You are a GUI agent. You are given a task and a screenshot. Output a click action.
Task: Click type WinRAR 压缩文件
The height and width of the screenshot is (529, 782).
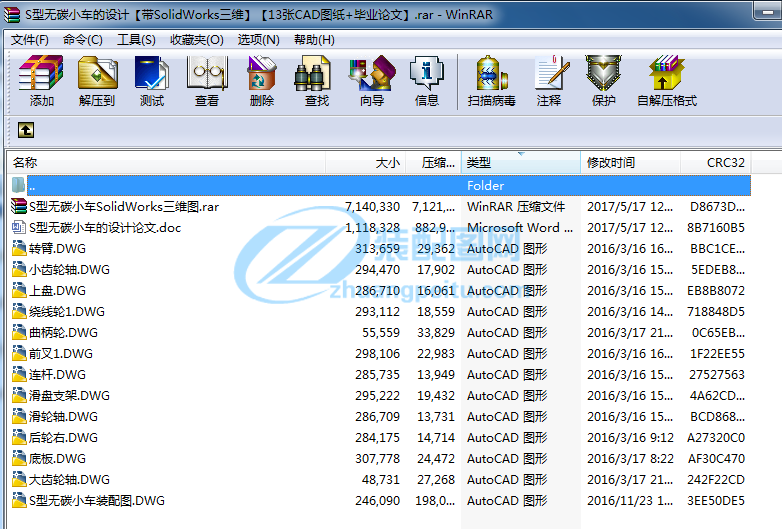(516, 206)
